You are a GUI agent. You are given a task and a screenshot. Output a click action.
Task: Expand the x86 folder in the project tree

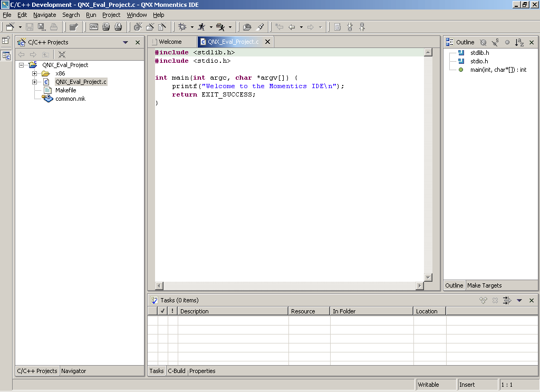34,73
